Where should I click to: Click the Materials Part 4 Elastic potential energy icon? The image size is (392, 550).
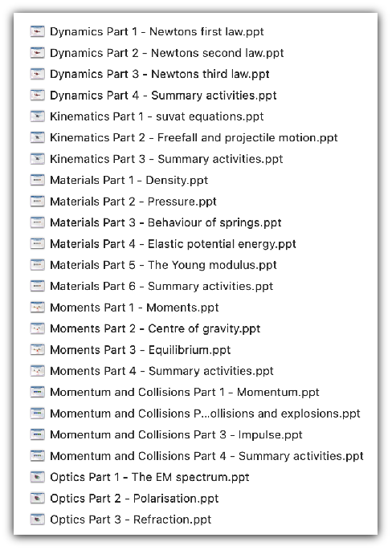(37, 244)
